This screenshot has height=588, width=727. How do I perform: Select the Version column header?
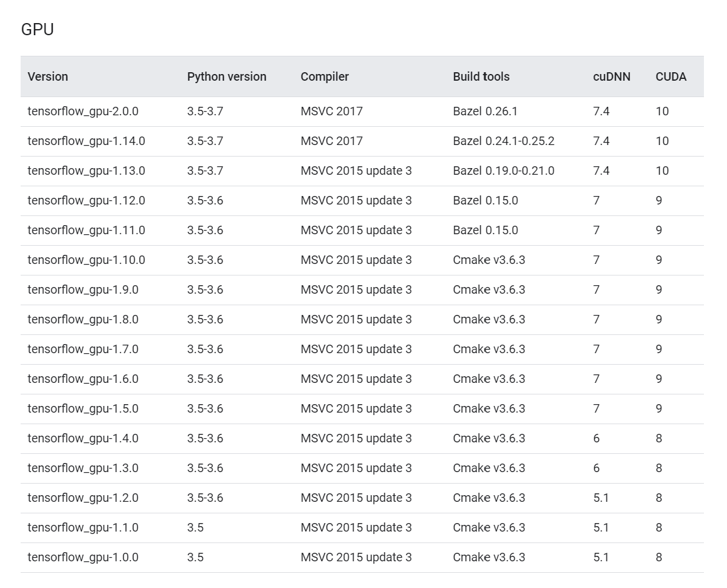coord(48,76)
